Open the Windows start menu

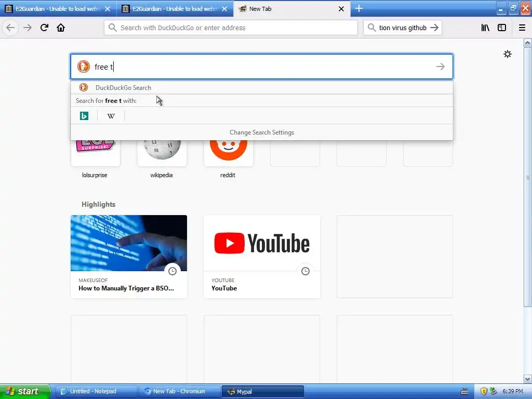pos(25,391)
